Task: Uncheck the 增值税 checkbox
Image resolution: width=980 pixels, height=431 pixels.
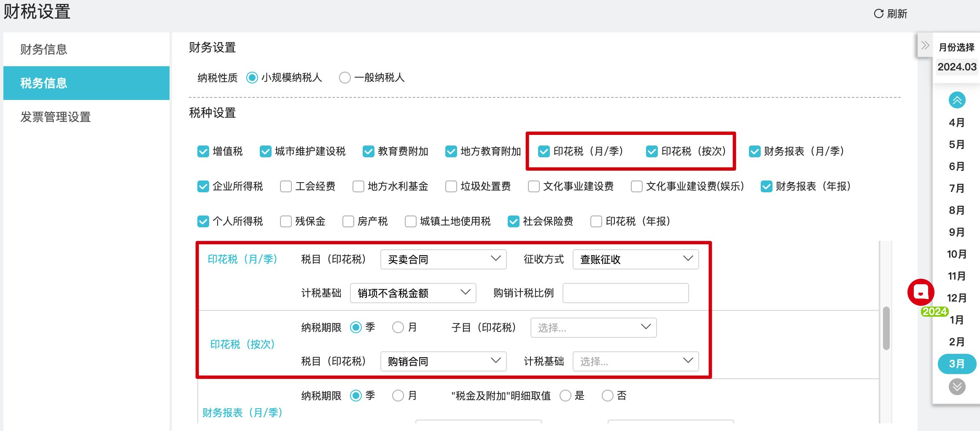Action: [x=203, y=151]
